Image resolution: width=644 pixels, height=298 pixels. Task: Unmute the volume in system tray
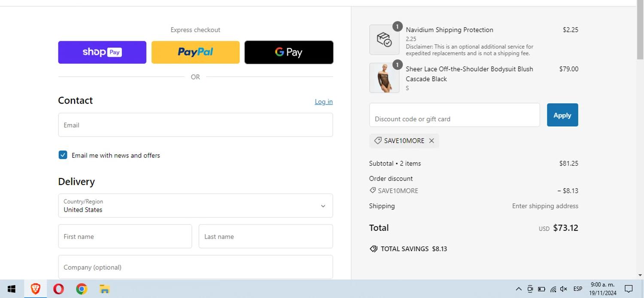(564, 289)
